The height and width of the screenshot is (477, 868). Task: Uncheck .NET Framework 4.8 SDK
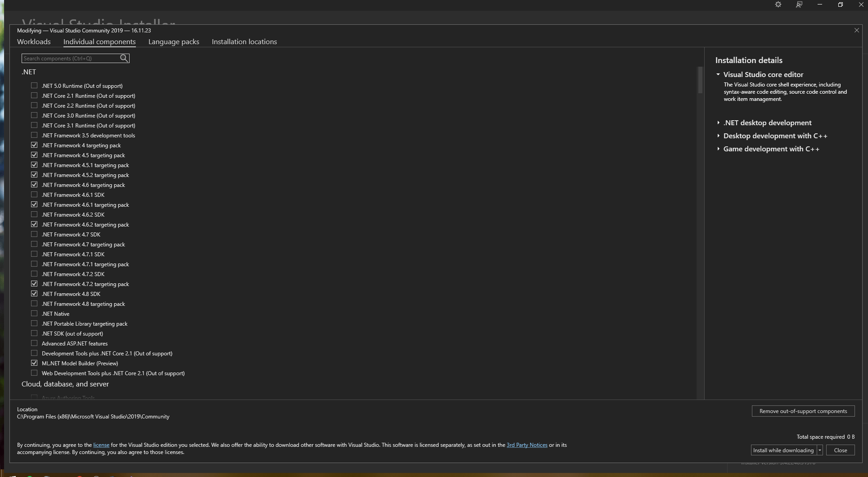[34, 294]
